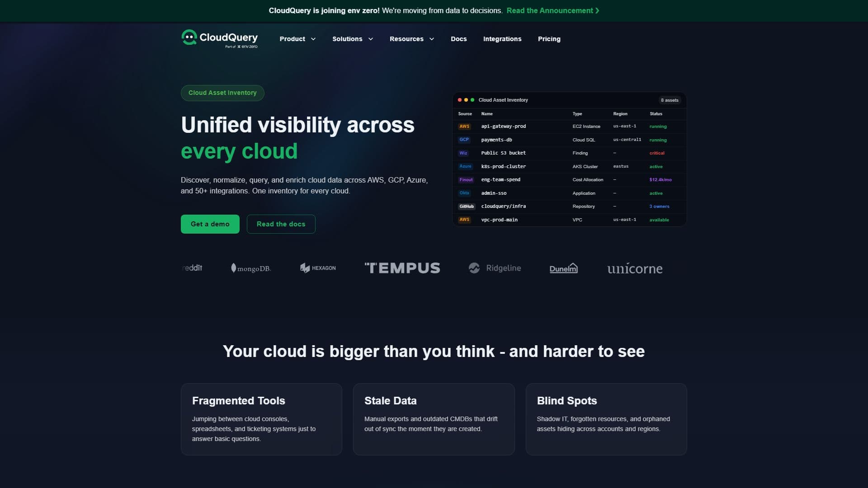Image resolution: width=868 pixels, height=488 pixels.
Task: Click the GitHub source badge
Action: [x=467, y=206]
